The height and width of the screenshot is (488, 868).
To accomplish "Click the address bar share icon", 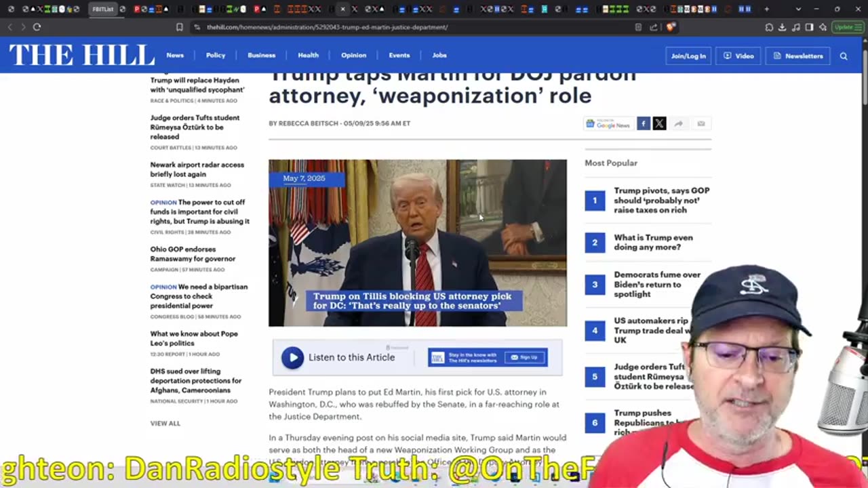I will point(654,27).
